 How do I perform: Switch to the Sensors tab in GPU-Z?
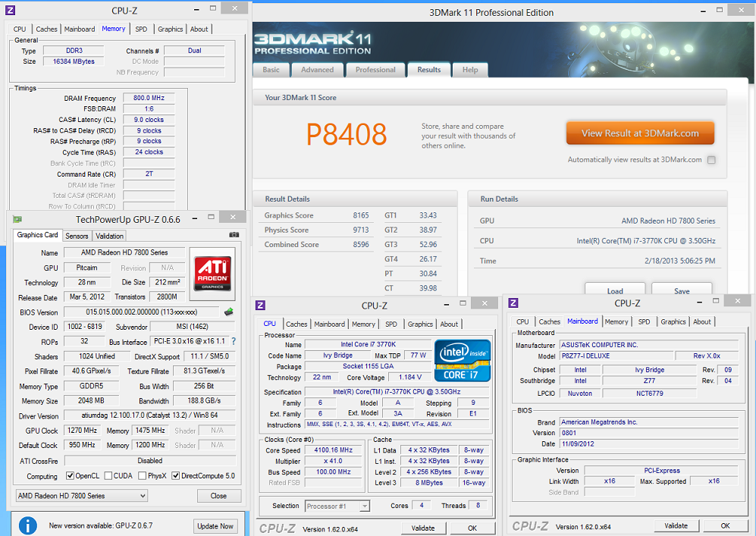point(77,236)
